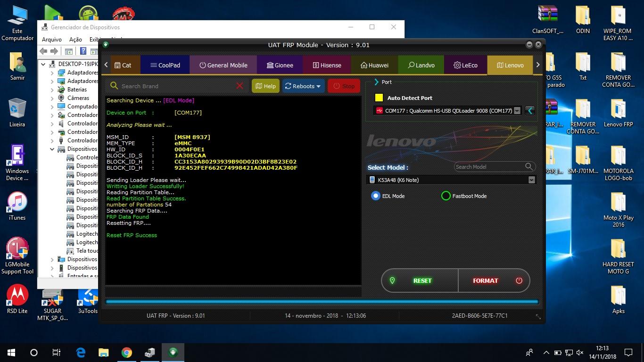Open the Lixeira recycle bin icon
The image size is (644, 362).
17,112
